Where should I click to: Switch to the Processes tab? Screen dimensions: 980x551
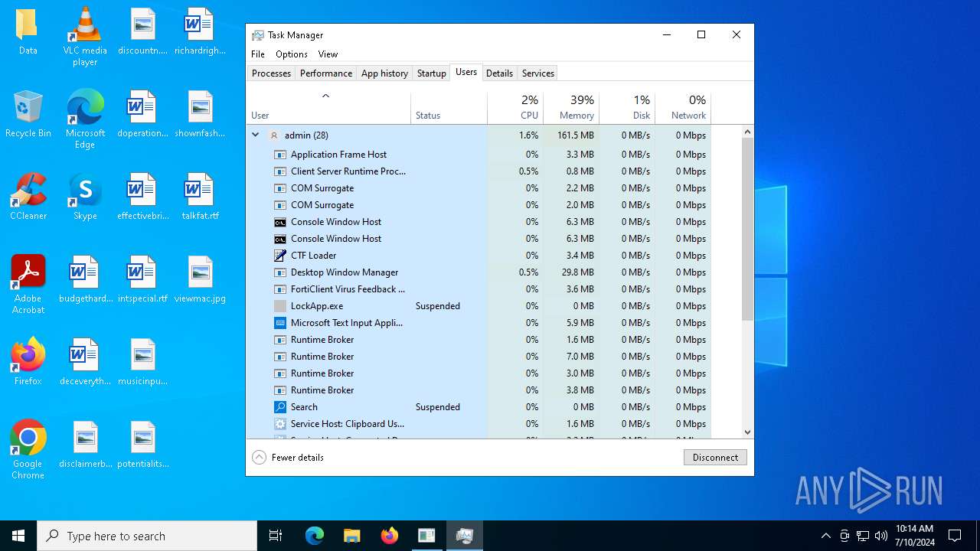tap(271, 73)
